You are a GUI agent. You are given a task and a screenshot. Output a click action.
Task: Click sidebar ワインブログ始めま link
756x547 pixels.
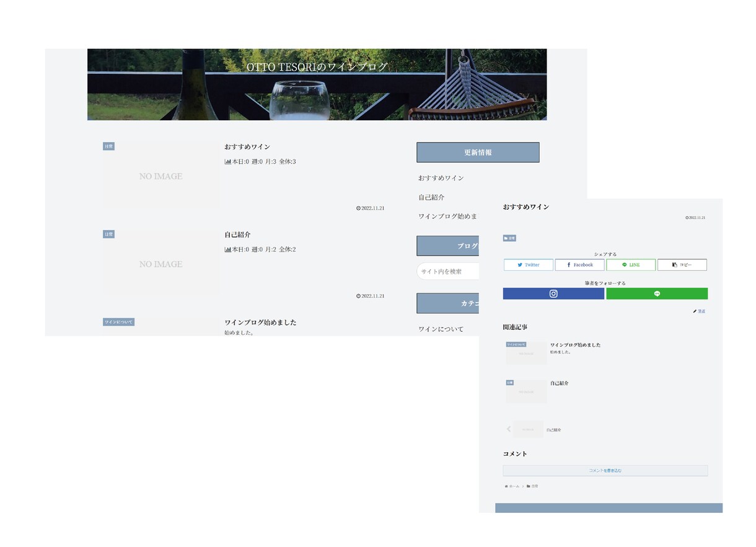pos(448,216)
